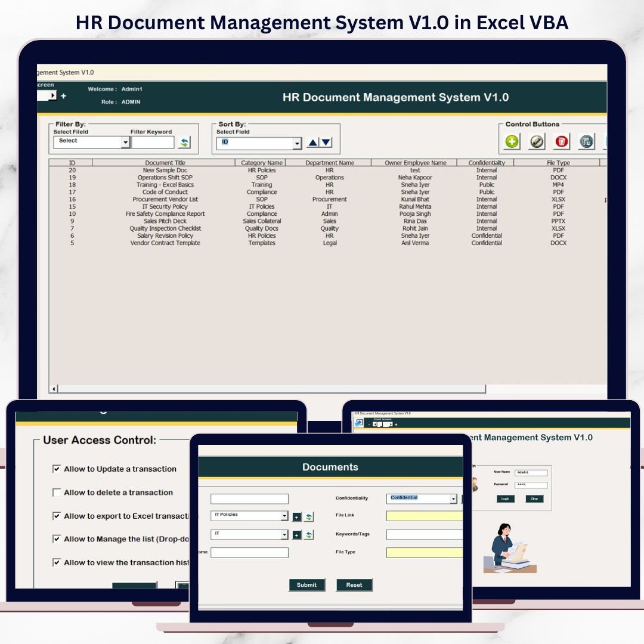
Task: Open the Filter By Select Field dropdown
Action: (125, 143)
